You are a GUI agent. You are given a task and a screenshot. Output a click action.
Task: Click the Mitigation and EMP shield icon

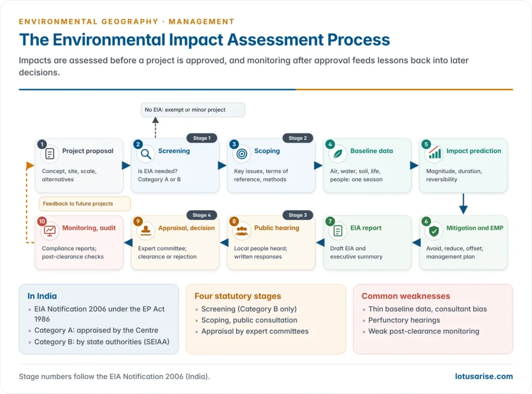tap(434, 231)
